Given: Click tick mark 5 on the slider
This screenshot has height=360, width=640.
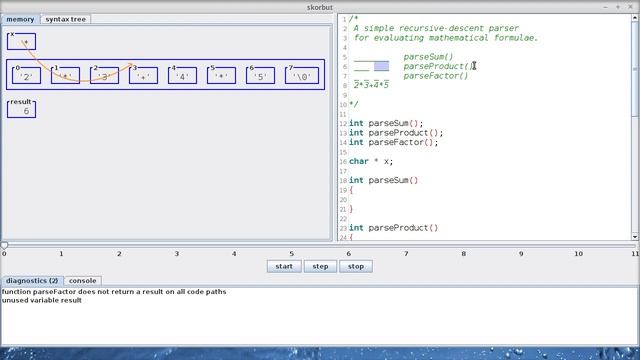Looking at the screenshot, I should click(x=291, y=253).
